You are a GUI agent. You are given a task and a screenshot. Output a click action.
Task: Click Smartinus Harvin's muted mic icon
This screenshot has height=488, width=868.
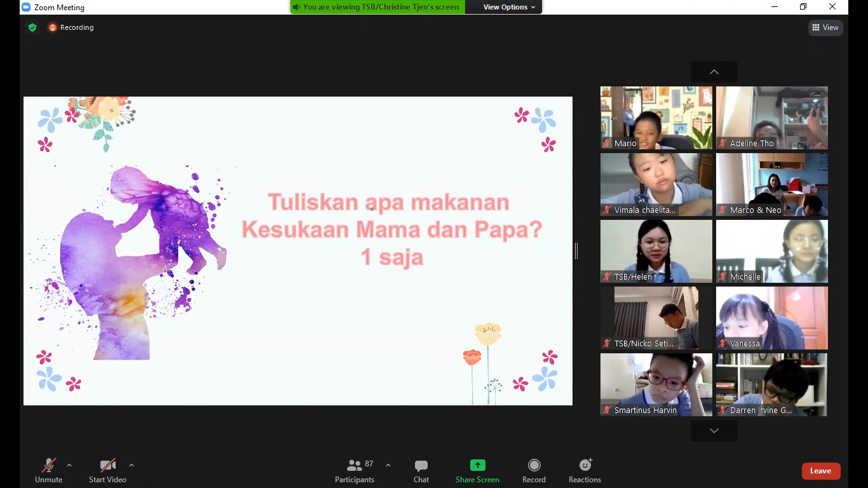tap(607, 410)
